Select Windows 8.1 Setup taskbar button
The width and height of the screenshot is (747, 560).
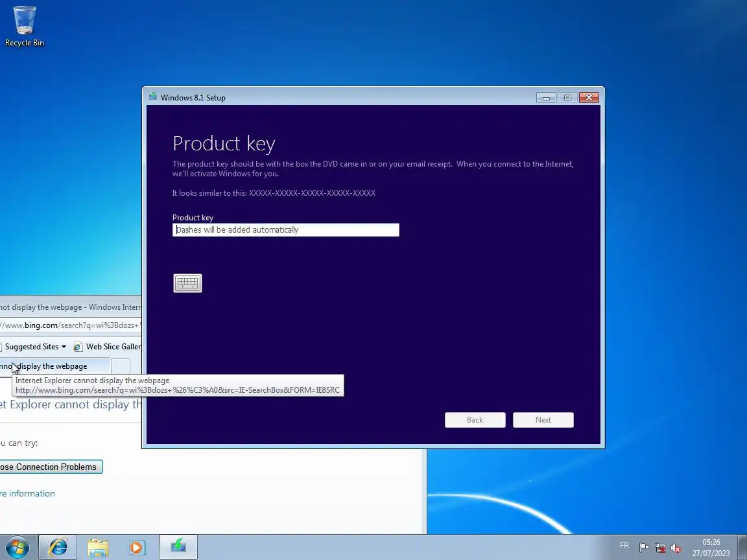click(178, 547)
